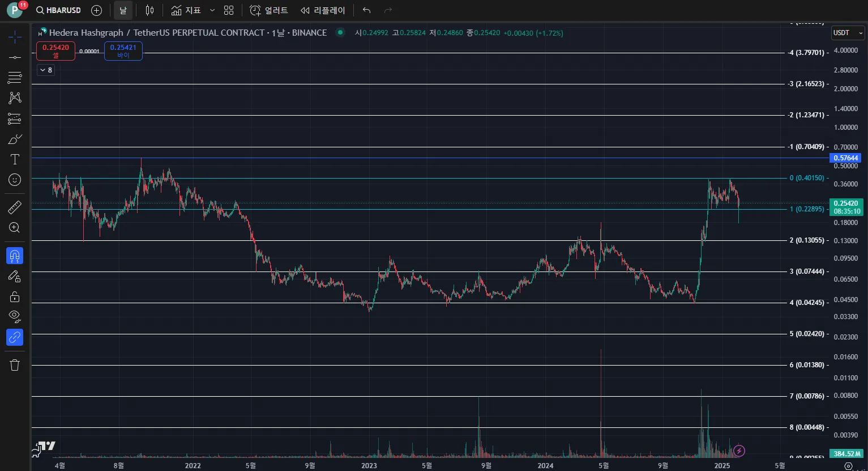
Task: Open indicator templates grid icon
Action: point(229,10)
